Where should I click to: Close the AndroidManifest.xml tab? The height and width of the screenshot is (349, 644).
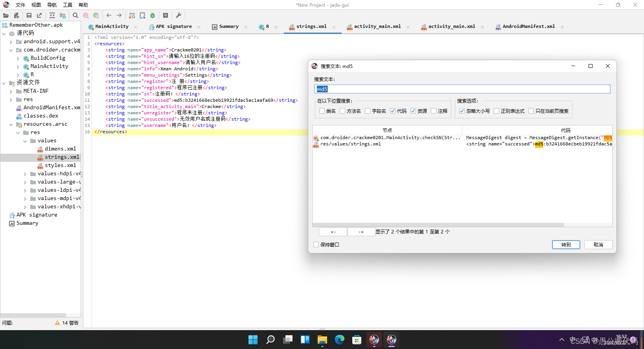pos(562,27)
